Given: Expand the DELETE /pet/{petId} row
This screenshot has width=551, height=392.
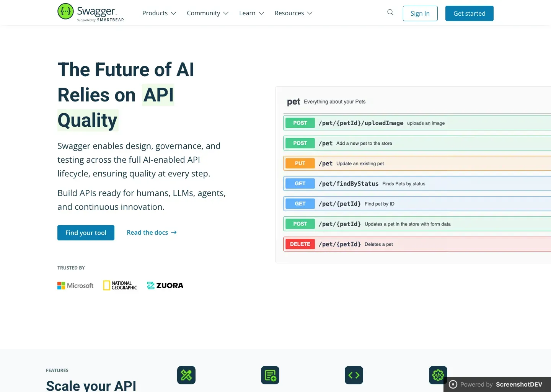Looking at the screenshot, I should 417,244.
